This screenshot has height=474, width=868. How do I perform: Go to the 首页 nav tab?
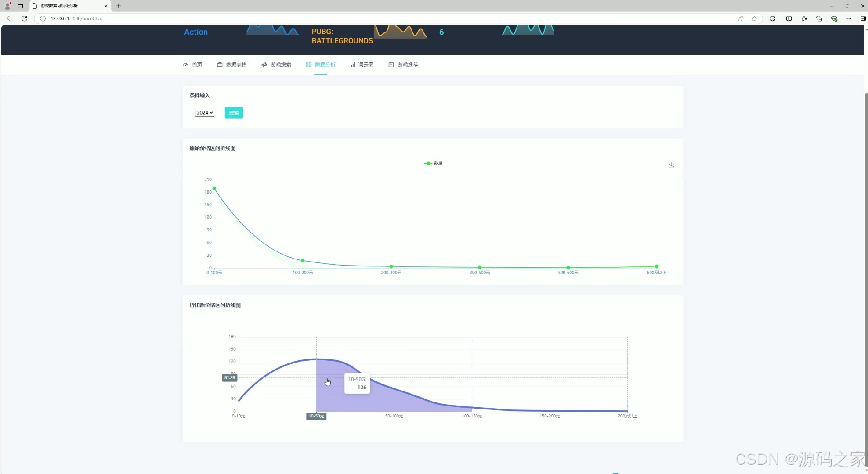192,65
